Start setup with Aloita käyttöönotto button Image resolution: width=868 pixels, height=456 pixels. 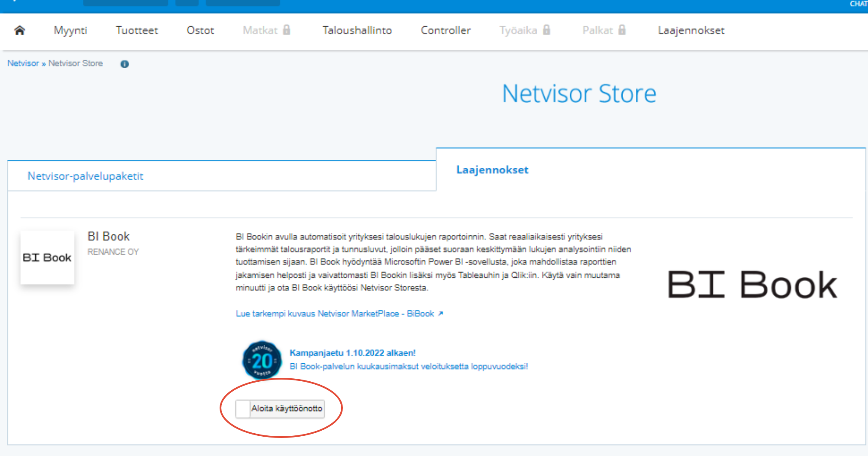(x=280, y=409)
